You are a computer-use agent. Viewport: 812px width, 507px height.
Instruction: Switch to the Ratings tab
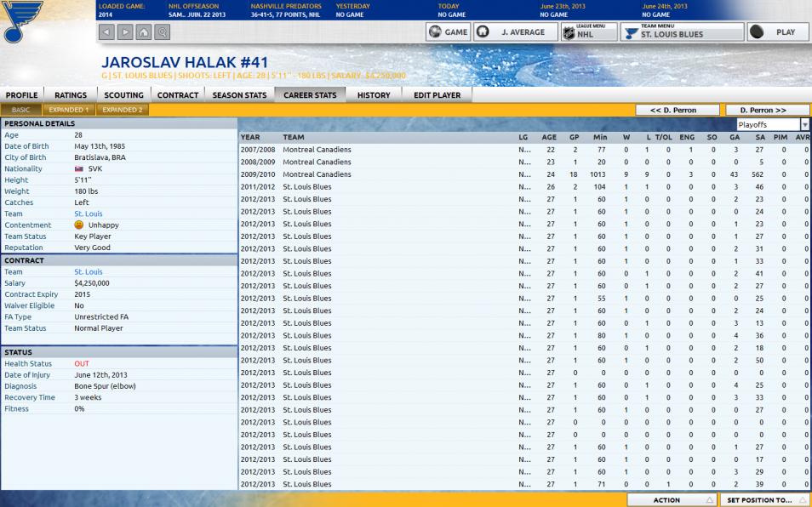tap(71, 95)
